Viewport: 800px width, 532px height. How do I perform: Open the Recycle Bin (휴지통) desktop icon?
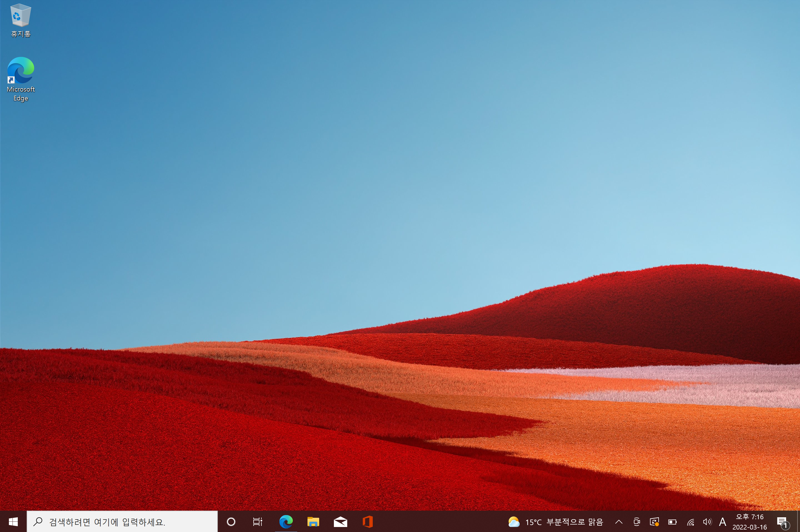[21, 20]
